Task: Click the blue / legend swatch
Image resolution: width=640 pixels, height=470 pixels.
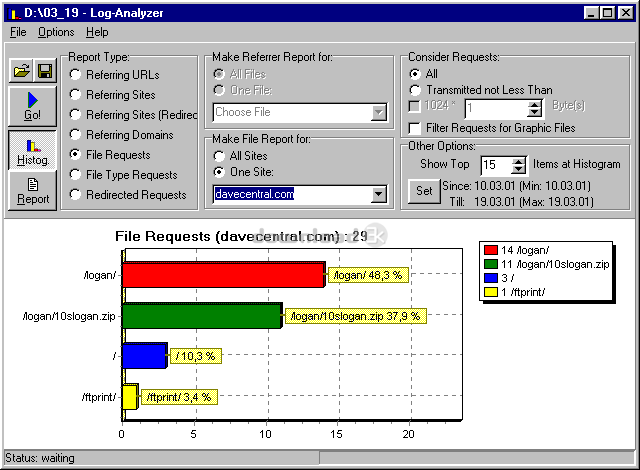Action: (x=491, y=278)
